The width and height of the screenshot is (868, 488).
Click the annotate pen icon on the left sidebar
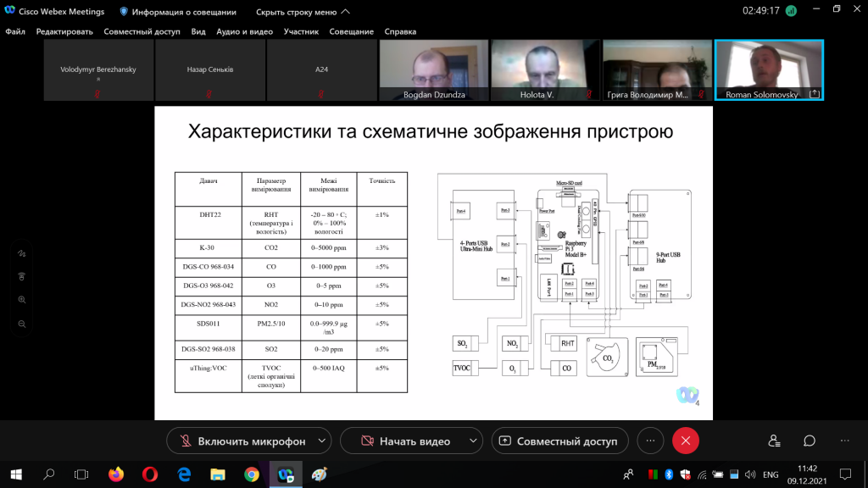click(x=22, y=253)
